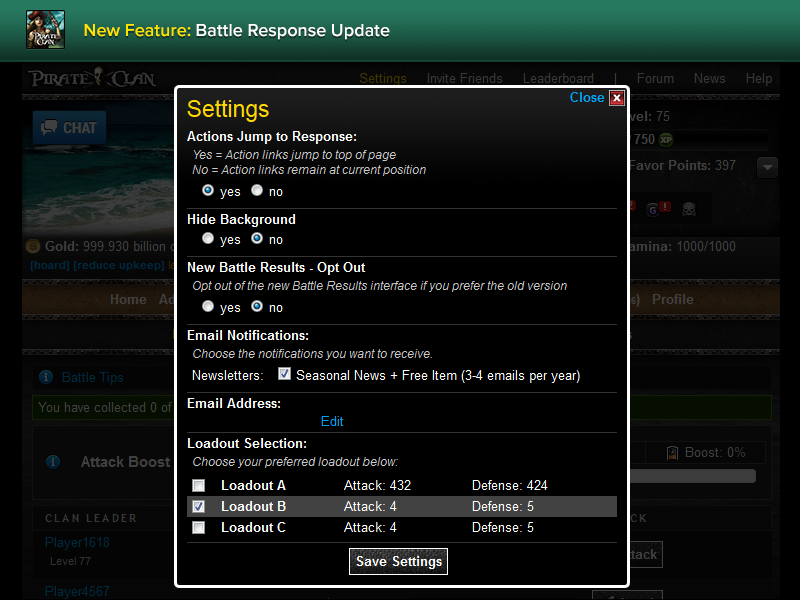The width and height of the screenshot is (800, 600).
Task: Click the reduce upkeep link
Action: pyautogui.click(x=119, y=265)
